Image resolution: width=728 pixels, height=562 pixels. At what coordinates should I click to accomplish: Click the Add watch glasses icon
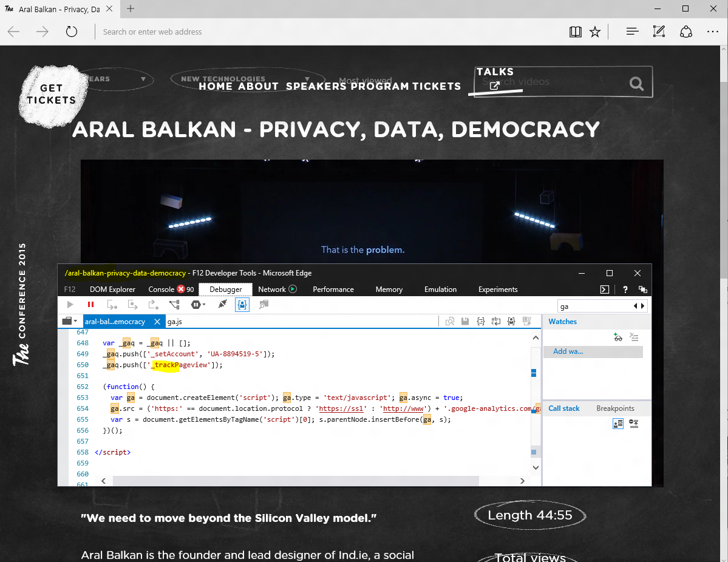(x=617, y=337)
